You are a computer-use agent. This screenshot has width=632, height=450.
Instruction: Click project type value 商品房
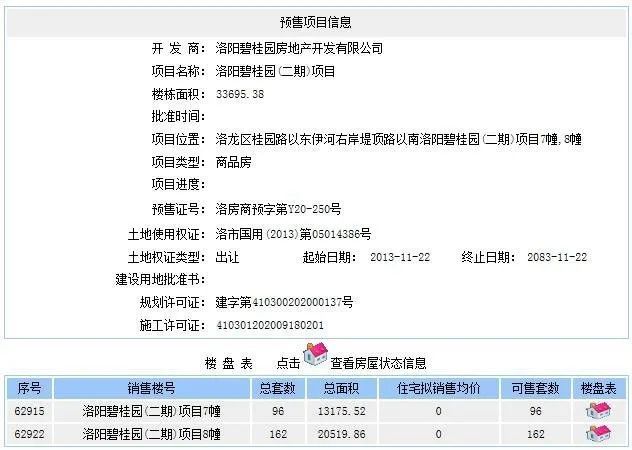[233, 162]
